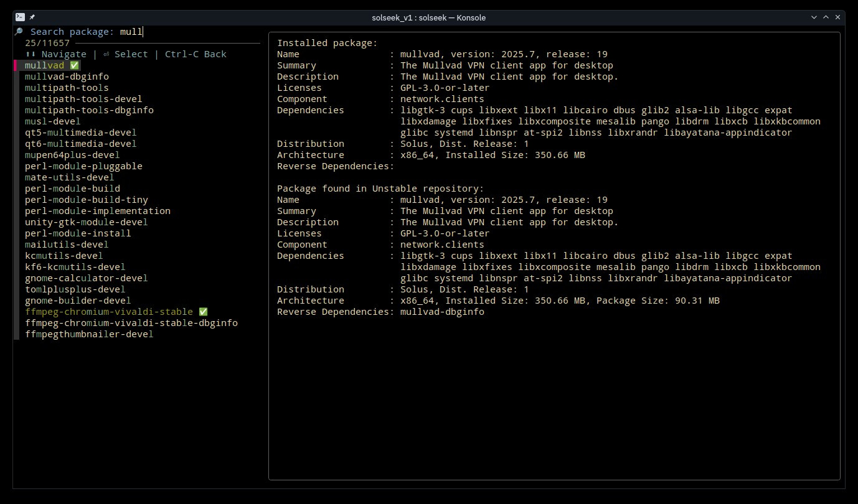Click the 25/11657 result counter

click(x=47, y=43)
